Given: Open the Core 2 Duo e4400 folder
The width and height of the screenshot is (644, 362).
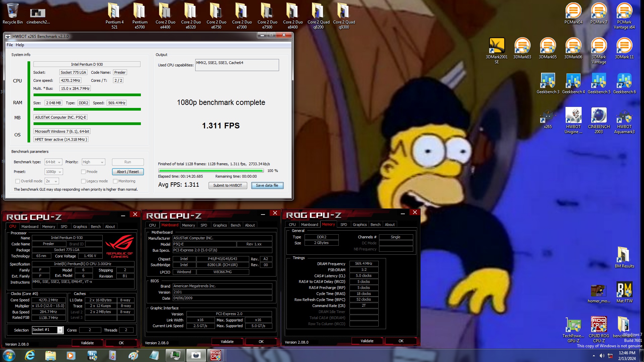Looking at the screenshot, I should tap(165, 15).
